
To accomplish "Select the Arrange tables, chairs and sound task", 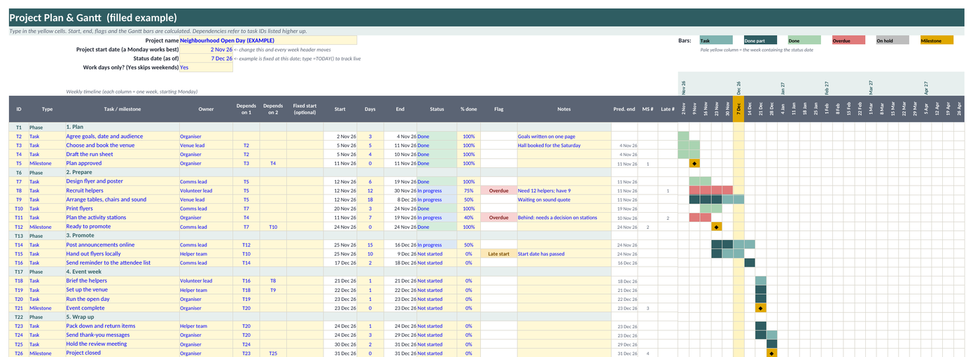I will pos(122,199).
